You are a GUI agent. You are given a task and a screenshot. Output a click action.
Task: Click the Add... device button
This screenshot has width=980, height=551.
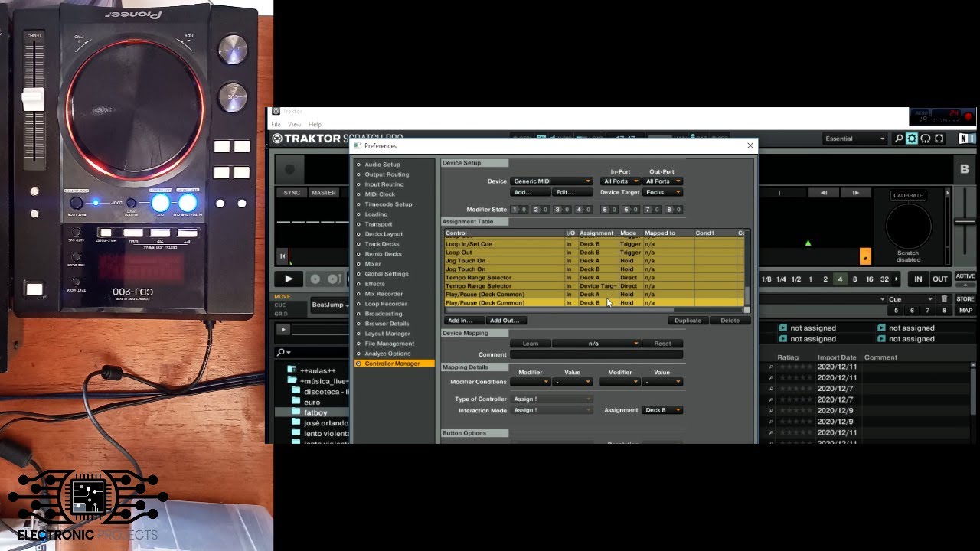(531, 192)
